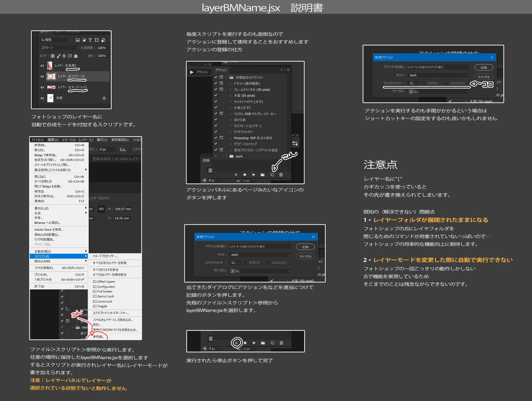The height and width of the screenshot is (401, 532).
Task: Hide layer レイヤー 3[乗算] with its eye icon
Action: (x=43, y=67)
